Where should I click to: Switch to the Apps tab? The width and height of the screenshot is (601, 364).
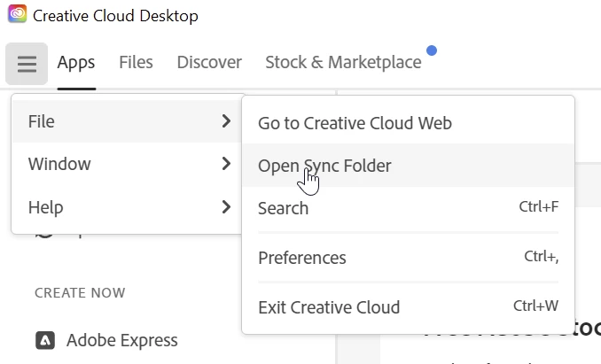point(76,62)
